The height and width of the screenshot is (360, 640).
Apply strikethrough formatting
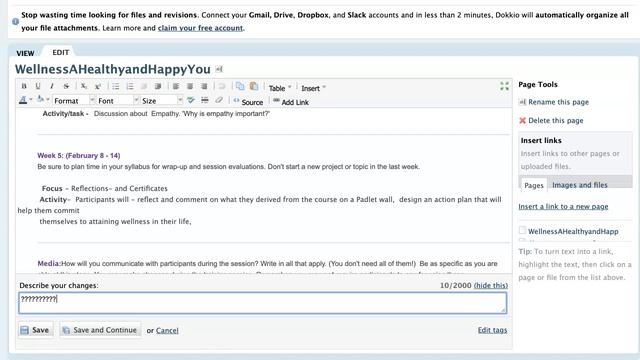[66, 86]
